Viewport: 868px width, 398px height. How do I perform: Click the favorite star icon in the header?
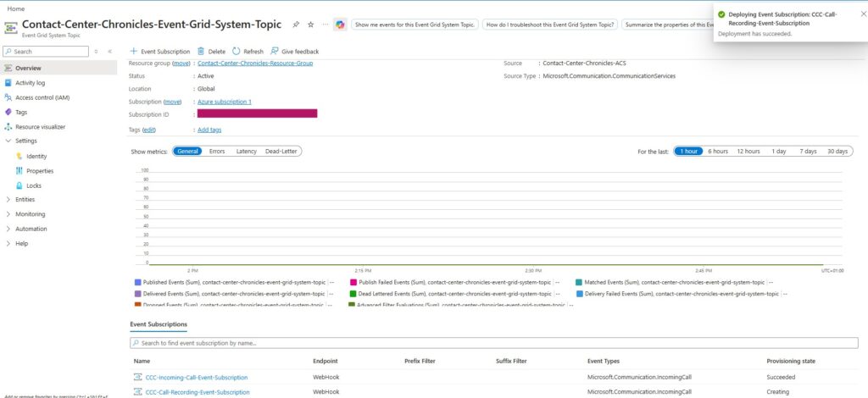click(x=310, y=25)
